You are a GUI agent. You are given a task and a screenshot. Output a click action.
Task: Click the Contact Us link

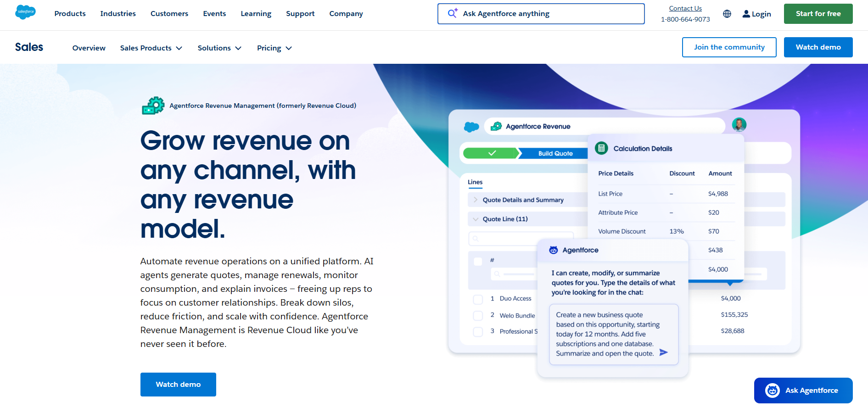[685, 8]
